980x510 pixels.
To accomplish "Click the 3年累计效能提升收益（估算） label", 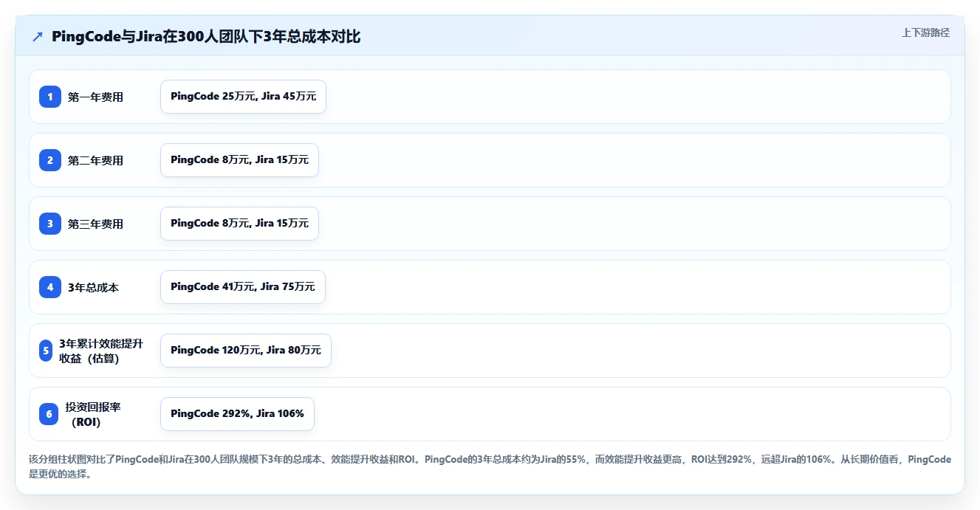I will 101,351.
